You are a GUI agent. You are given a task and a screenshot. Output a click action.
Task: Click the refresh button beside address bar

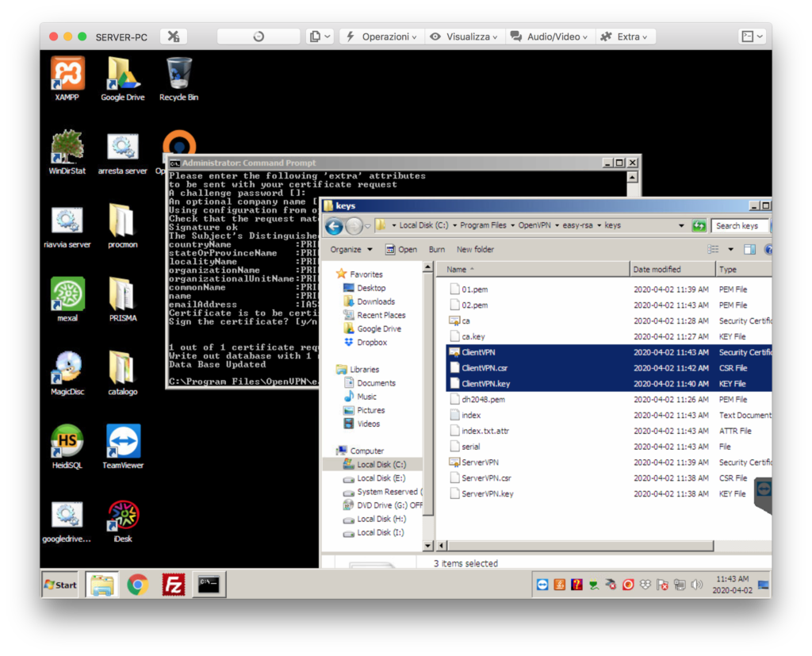pyautogui.click(x=699, y=226)
